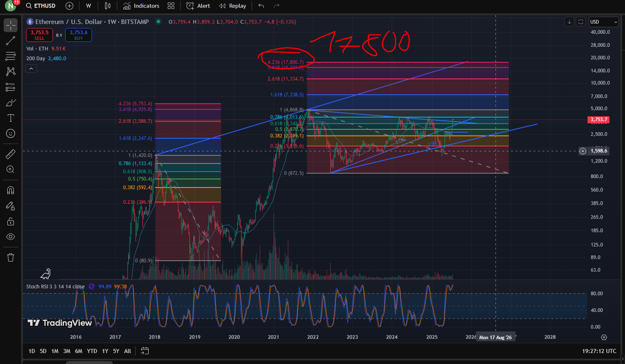Image resolution: width=625 pixels, height=364 pixels.
Task: Toggle magnet mode snapping
Action: click(x=11, y=190)
